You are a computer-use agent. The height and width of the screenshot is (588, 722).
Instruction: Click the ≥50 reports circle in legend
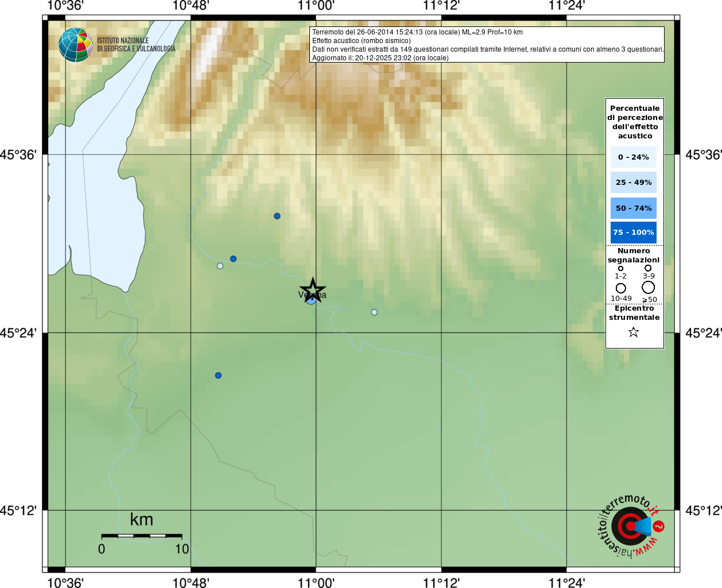coord(649,287)
